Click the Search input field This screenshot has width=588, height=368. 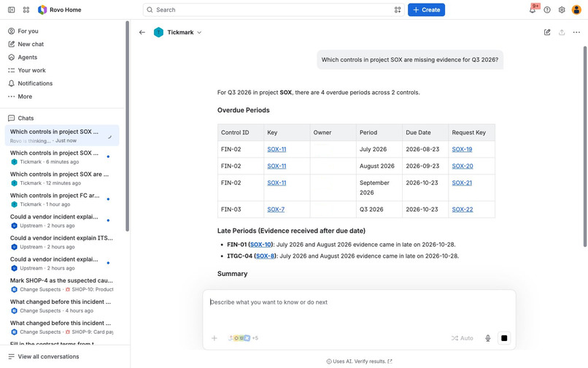[274, 9]
